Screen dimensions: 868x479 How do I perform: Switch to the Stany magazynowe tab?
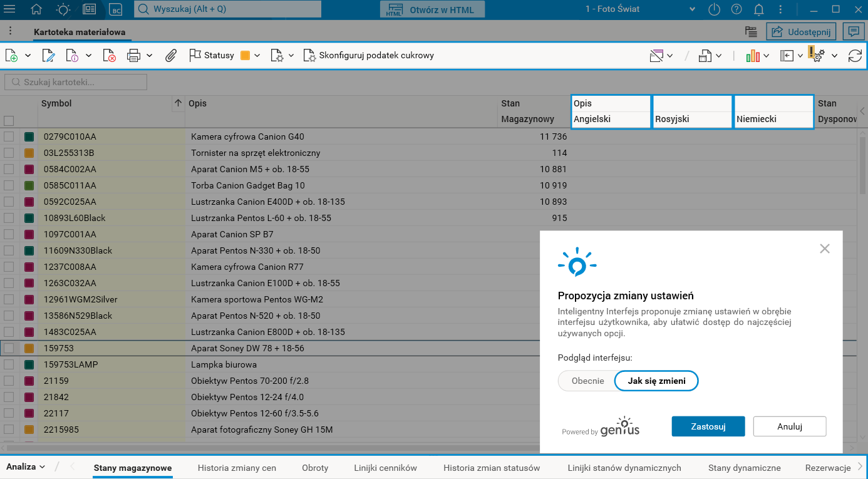click(x=133, y=468)
